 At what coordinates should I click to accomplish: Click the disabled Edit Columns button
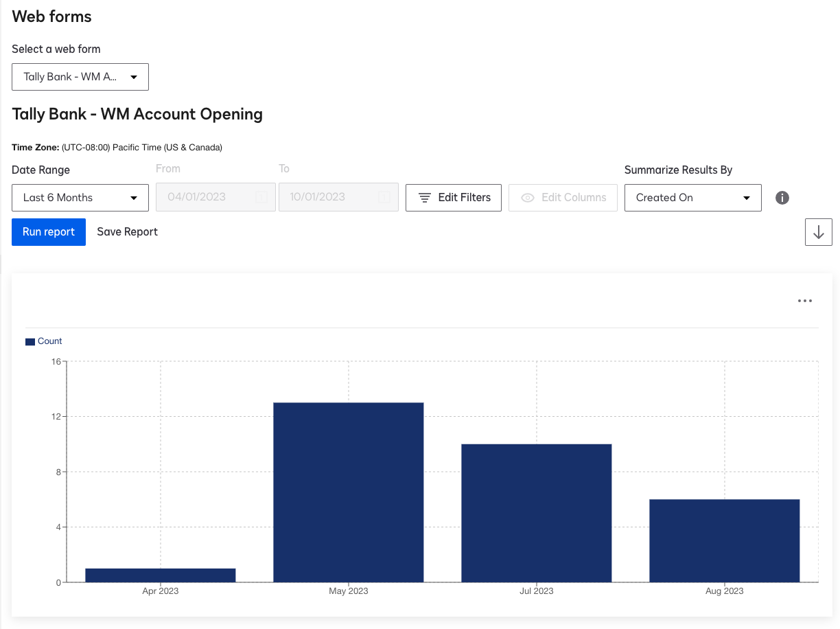pos(563,198)
